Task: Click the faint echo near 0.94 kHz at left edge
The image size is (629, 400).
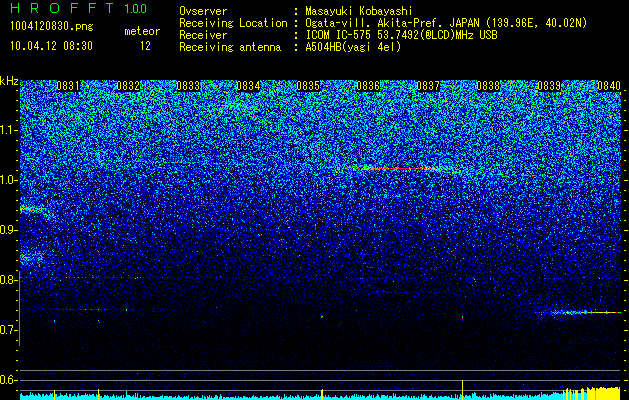Action: [x=32, y=209]
